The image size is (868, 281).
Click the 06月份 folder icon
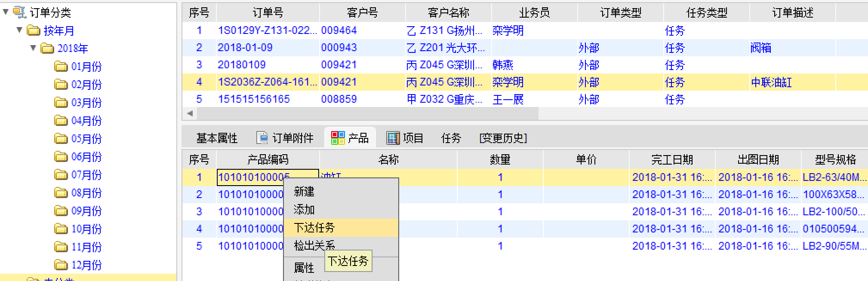click(61, 156)
